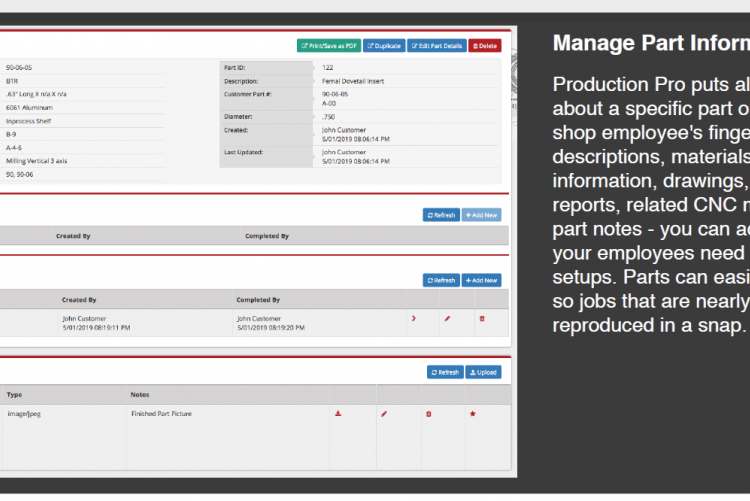Add New entry in empty list section

pos(481,215)
